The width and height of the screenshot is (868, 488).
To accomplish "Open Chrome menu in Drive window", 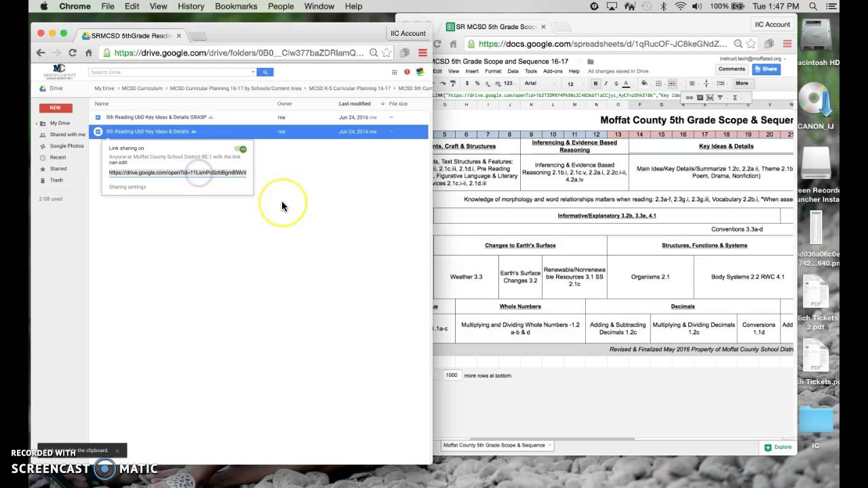I will (422, 52).
